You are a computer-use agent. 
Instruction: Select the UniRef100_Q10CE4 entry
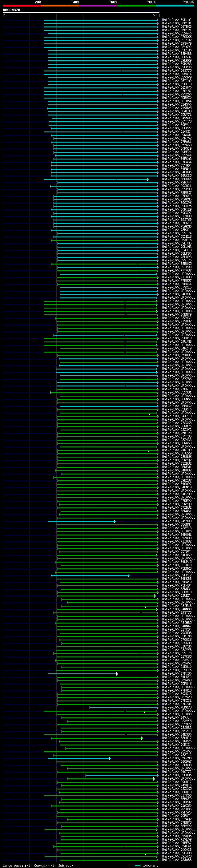pos(176,132)
